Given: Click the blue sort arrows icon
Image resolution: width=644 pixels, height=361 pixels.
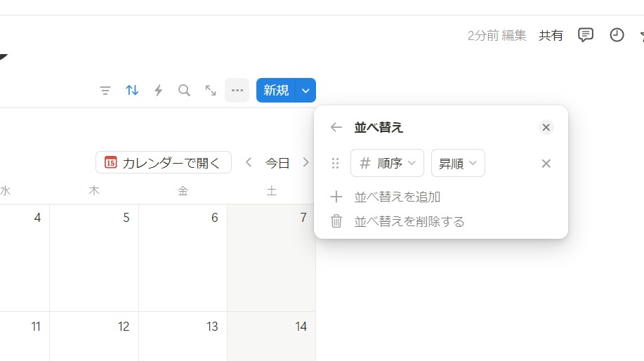Looking at the screenshot, I should (x=132, y=91).
